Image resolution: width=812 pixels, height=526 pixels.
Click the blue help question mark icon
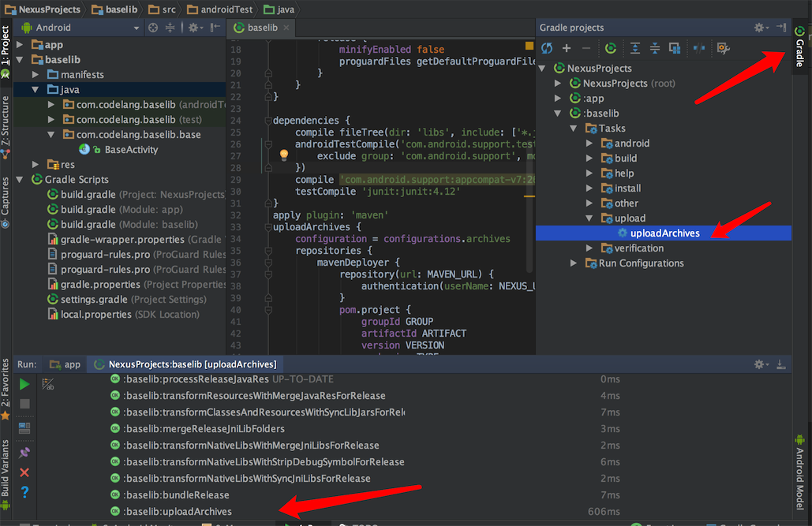point(24,492)
